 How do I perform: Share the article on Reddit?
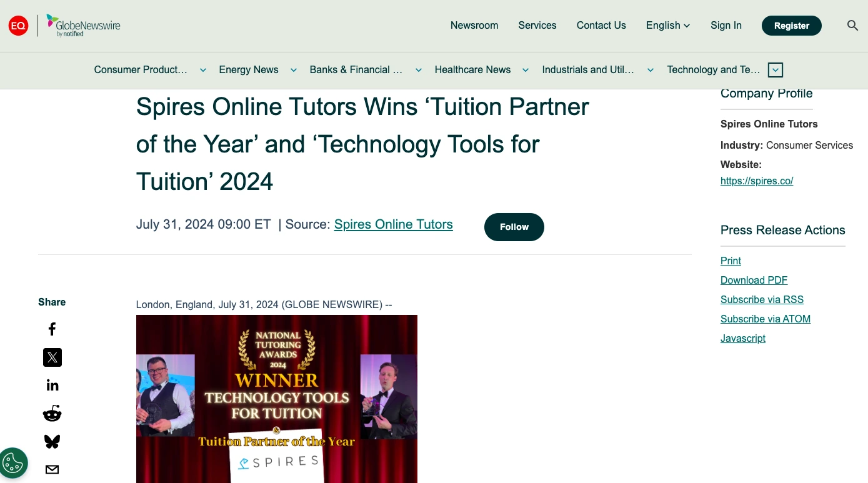click(52, 413)
